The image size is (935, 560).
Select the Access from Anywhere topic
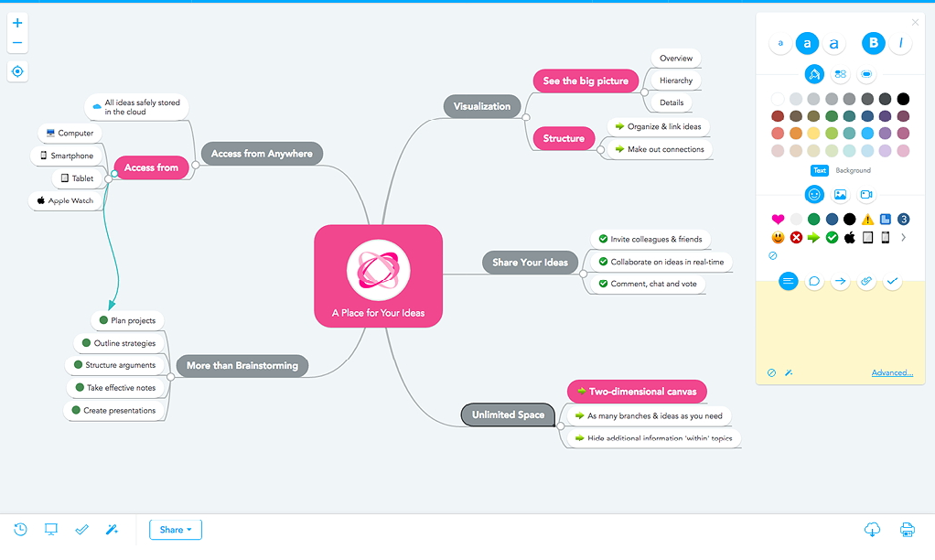coord(262,154)
